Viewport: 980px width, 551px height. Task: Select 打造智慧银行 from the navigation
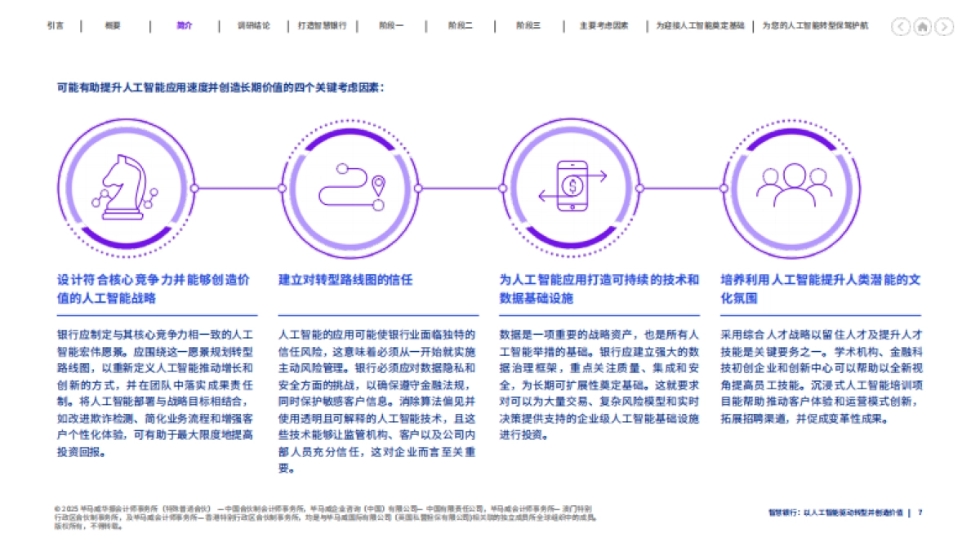pos(322,25)
